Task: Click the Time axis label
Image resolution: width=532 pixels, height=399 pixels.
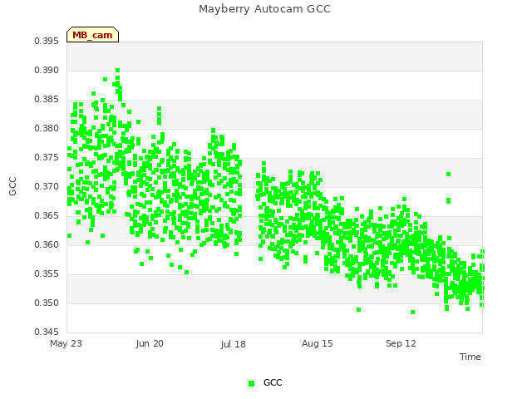Action: (x=470, y=357)
